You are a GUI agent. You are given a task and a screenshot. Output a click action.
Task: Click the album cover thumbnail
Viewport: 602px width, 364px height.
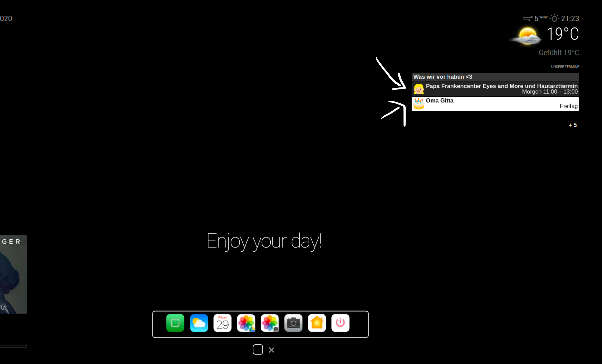click(x=14, y=274)
